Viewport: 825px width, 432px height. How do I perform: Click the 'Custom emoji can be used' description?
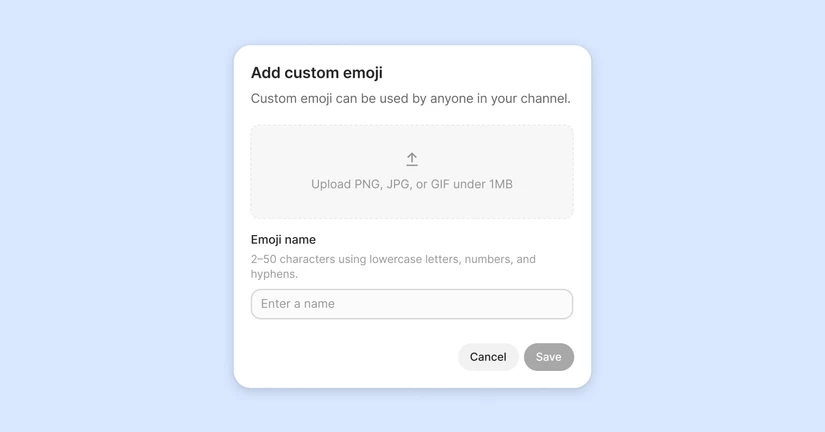[x=410, y=98]
